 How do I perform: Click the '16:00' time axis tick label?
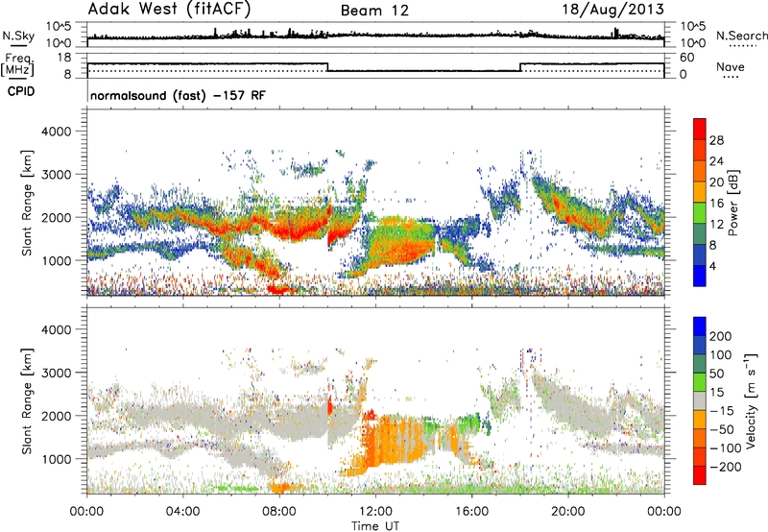[x=471, y=512]
